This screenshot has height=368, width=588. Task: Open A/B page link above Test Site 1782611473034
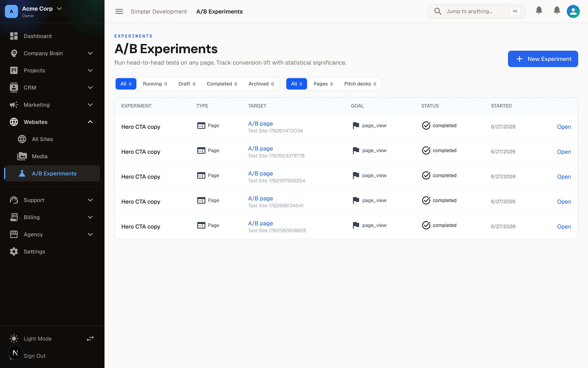pyautogui.click(x=260, y=124)
